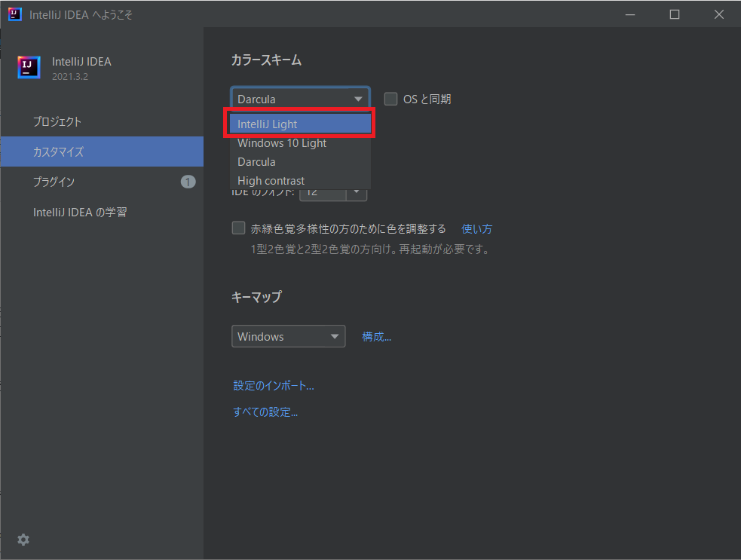The height and width of the screenshot is (560, 741).
Task: Choose Windows 10 Light theme option
Action: [300, 142]
